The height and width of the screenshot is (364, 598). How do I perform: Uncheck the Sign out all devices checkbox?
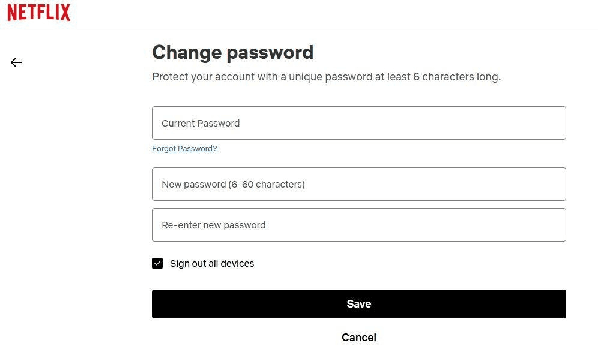click(x=157, y=263)
